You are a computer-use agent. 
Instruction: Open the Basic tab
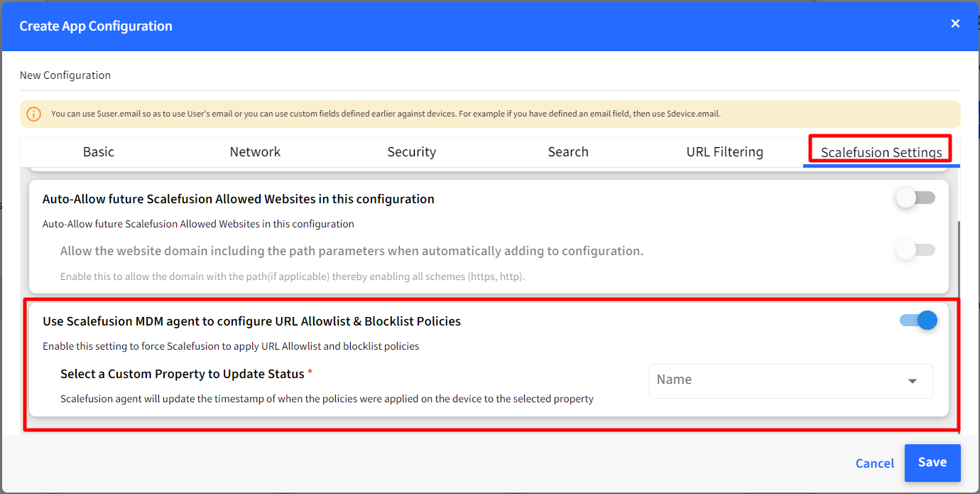coord(99,152)
